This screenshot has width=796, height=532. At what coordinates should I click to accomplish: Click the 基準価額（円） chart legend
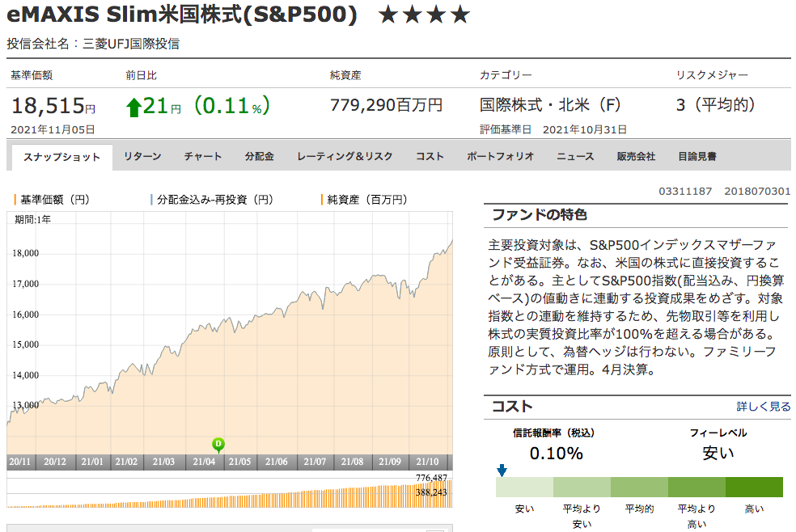tap(52, 200)
